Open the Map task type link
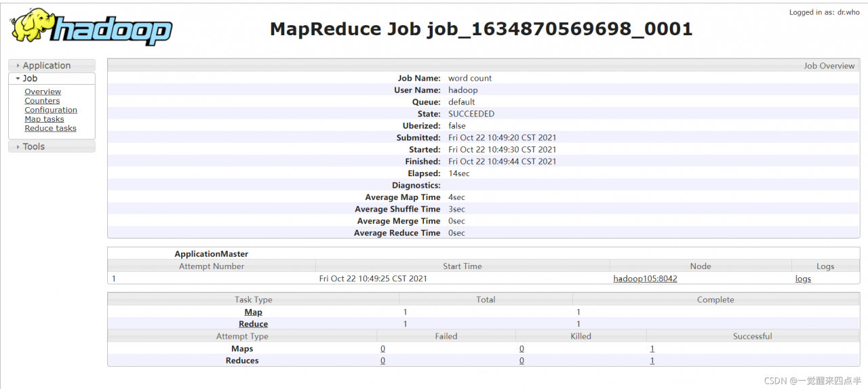Viewport: 868px width, 389px height. (253, 312)
